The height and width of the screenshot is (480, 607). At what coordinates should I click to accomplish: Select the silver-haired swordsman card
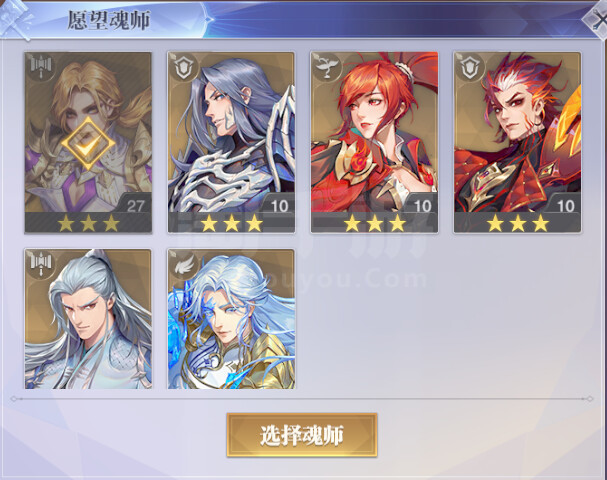(x=88, y=319)
